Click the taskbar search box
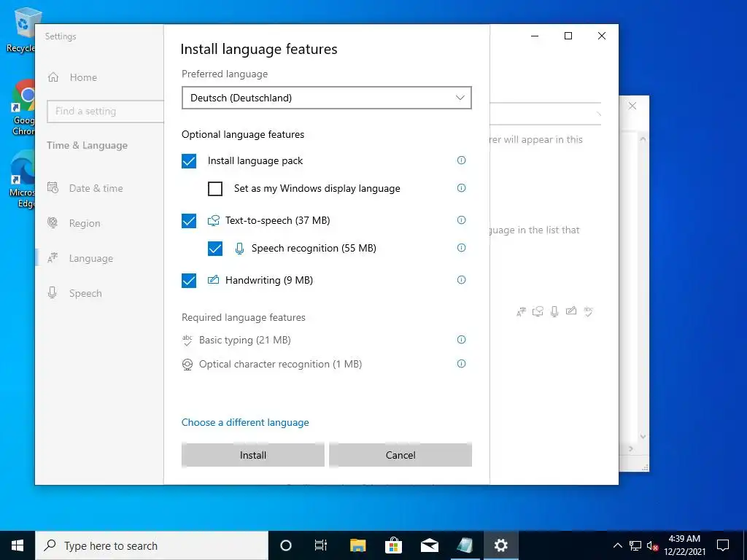747x560 pixels. pyautogui.click(x=152, y=545)
